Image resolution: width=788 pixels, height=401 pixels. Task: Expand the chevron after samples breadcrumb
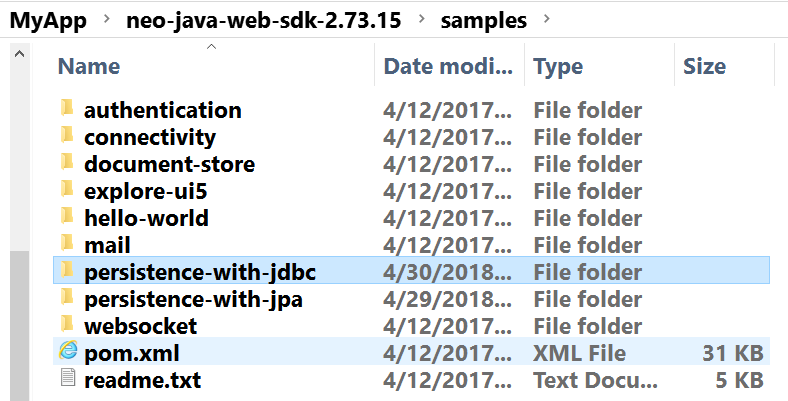(545, 20)
